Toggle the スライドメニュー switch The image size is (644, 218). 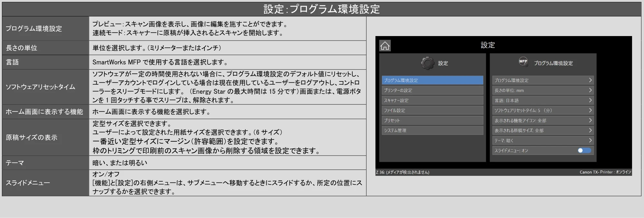pyautogui.click(x=584, y=150)
